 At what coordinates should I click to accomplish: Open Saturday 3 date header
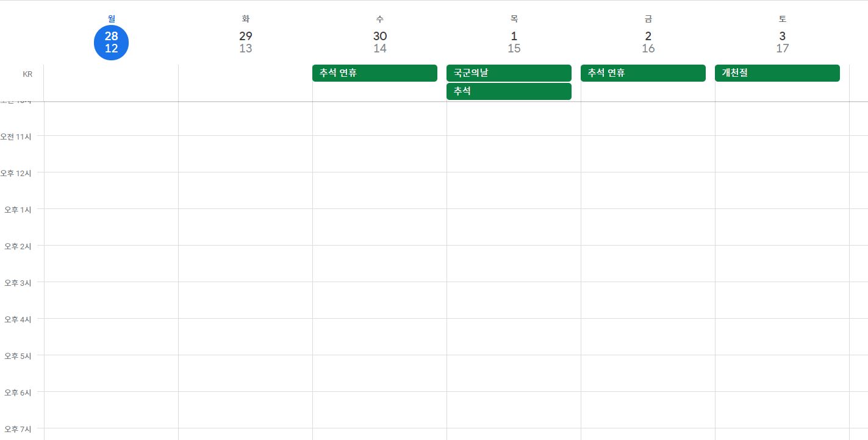[782, 43]
